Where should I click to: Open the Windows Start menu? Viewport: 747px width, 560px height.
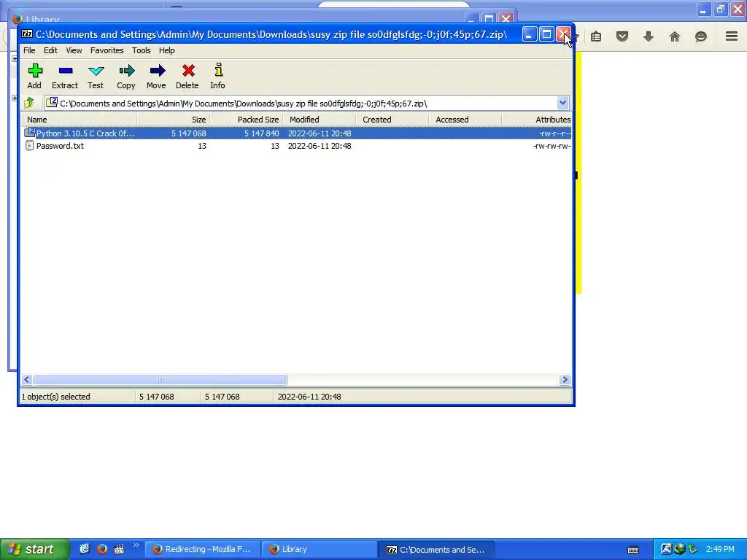35,549
